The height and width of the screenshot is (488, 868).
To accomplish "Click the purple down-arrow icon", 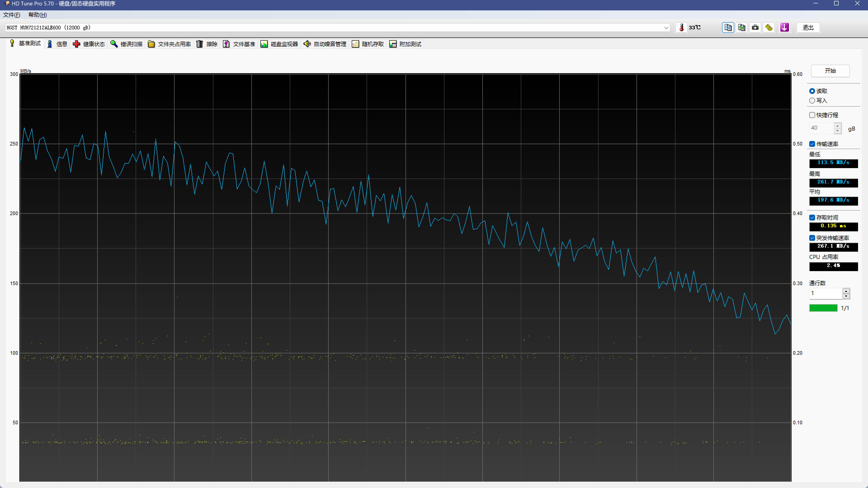I will pyautogui.click(x=784, y=28).
